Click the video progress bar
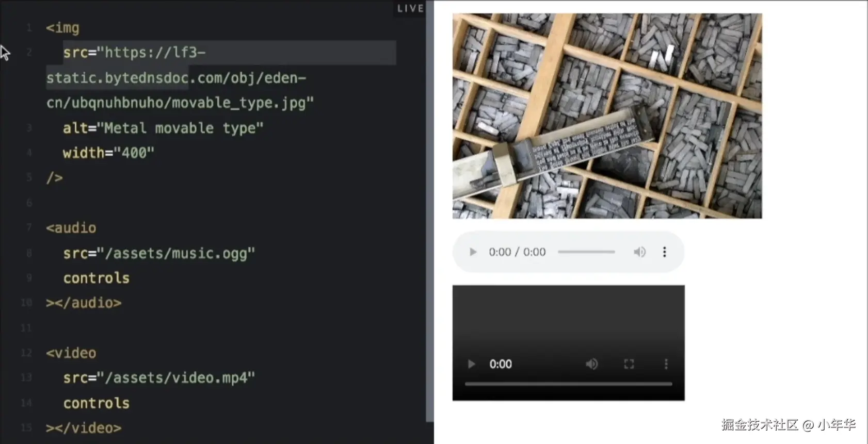Image resolution: width=868 pixels, height=444 pixels. [568, 384]
